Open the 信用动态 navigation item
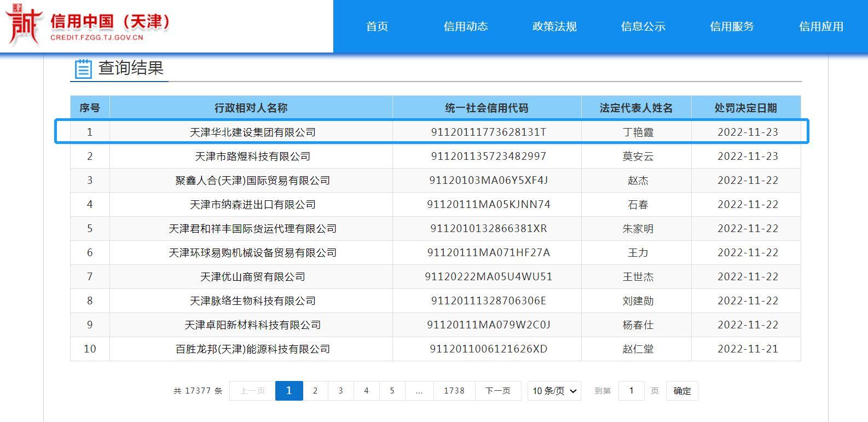 point(466,26)
